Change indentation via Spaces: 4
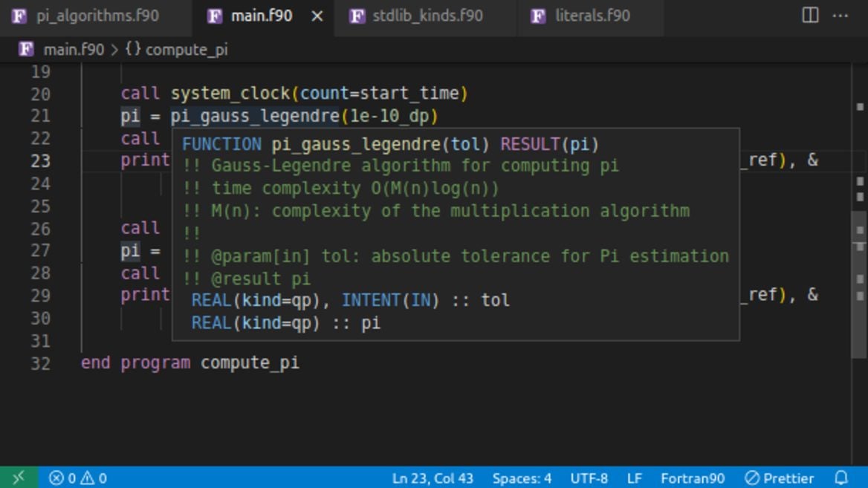 (522, 478)
